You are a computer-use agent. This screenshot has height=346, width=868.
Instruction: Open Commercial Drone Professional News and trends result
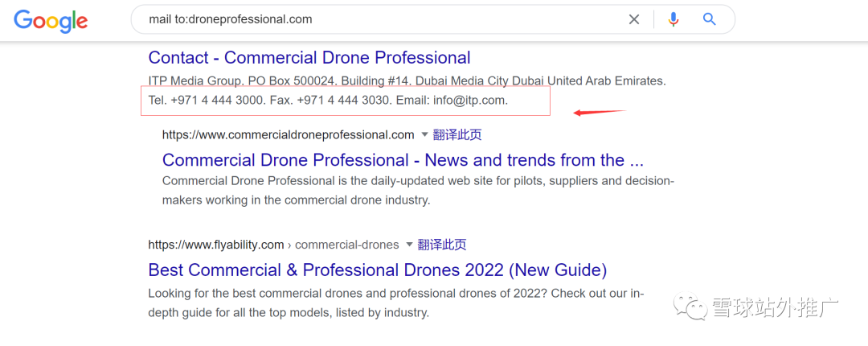(403, 159)
